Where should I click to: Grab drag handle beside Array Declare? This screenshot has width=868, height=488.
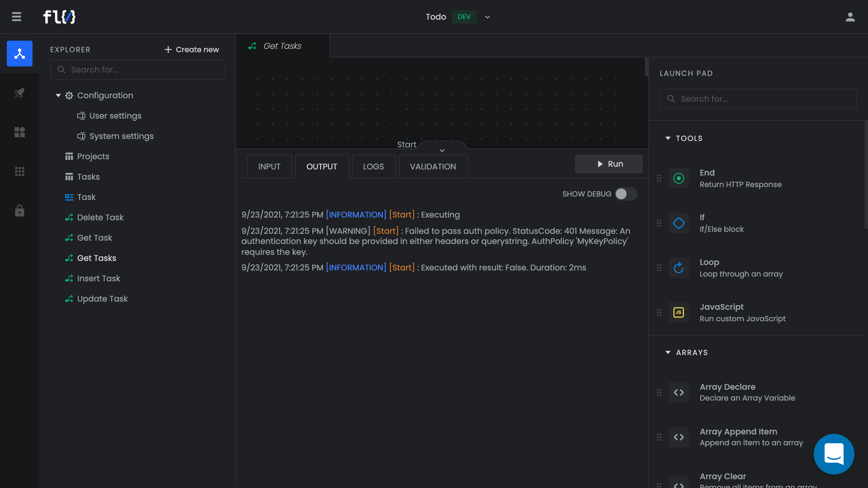(x=659, y=392)
